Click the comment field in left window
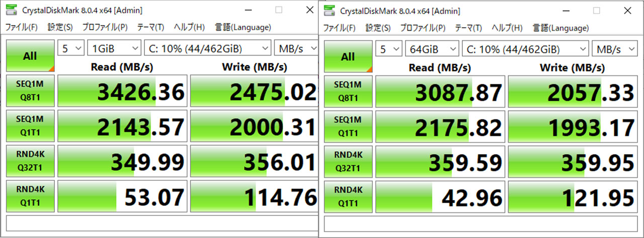 (x=162, y=222)
